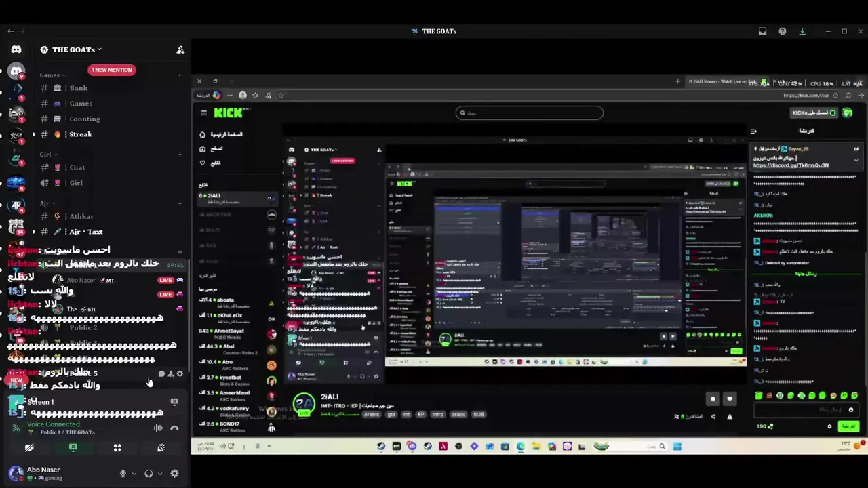This screenshot has height=488, width=868.
Task: Create invite icon for Public 5 channel
Action: tap(170, 373)
